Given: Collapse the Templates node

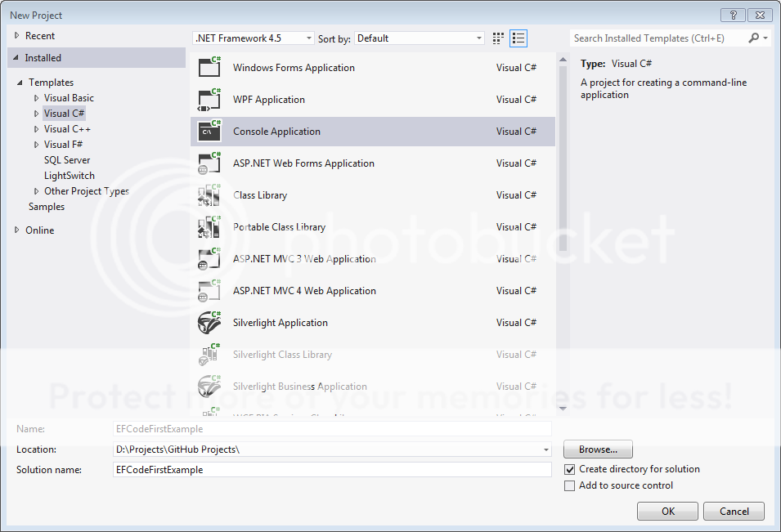Looking at the screenshot, I should coord(20,82).
